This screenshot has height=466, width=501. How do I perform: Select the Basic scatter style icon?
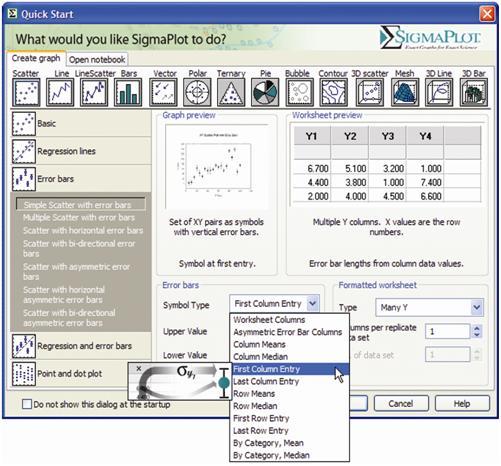tap(24, 124)
